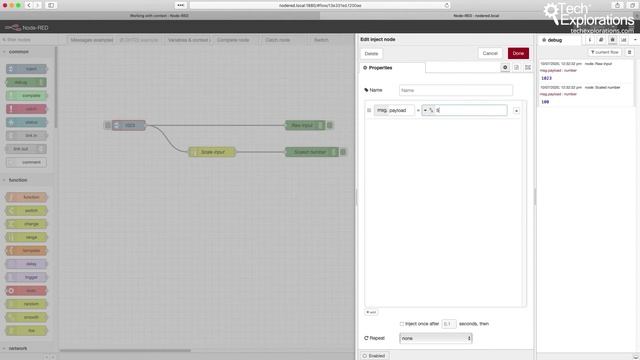Click the Delete button
The height and width of the screenshot is (360, 640).
tap(371, 53)
